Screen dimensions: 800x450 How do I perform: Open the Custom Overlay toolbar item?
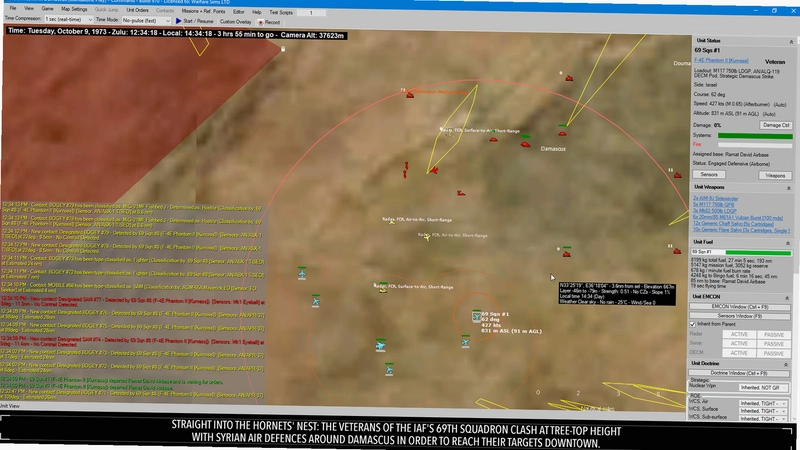pos(235,22)
